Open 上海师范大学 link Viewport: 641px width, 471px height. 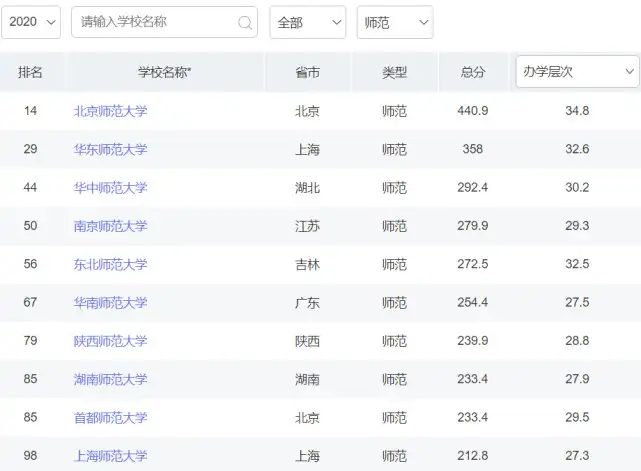point(110,455)
